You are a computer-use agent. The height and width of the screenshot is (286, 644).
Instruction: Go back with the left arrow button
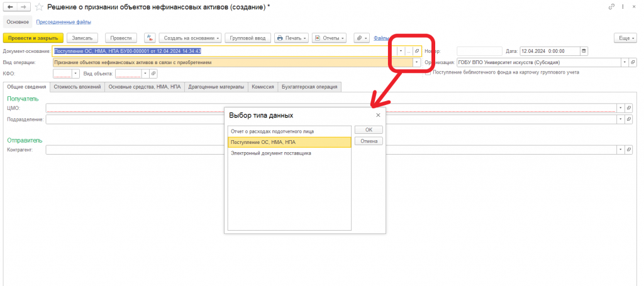(10, 7)
